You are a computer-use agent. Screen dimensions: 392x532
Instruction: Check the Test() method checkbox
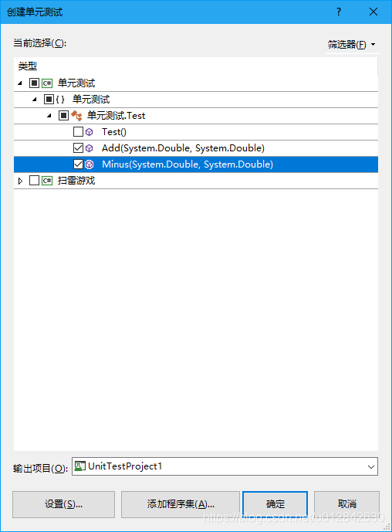point(79,131)
